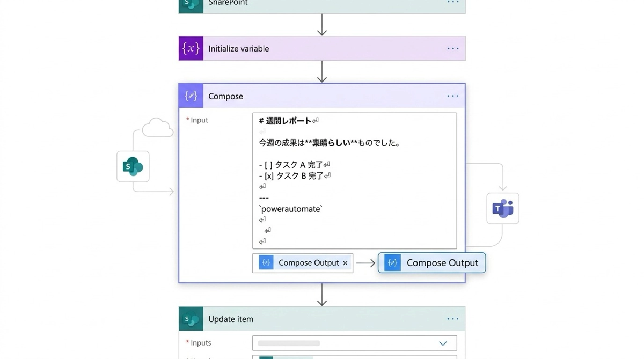The height and width of the screenshot is (359, 644).
Task: Click the cloud outline icon
Action: coord(157,128)
